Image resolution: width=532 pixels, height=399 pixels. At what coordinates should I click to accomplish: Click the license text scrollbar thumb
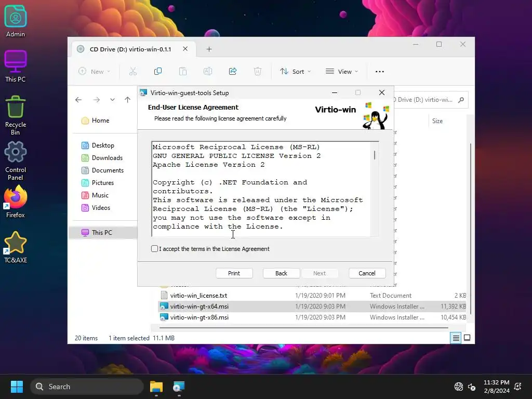[x=375, y=155]
